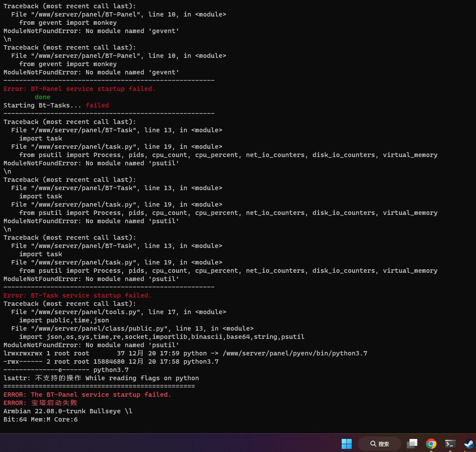Click the red "ERROR: 宝塔启动失败" line
This screenshot has width=476, height=452.
[40, 403]
